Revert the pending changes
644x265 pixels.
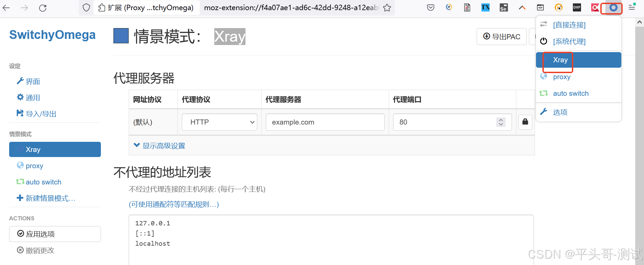(x=36, y=250)
